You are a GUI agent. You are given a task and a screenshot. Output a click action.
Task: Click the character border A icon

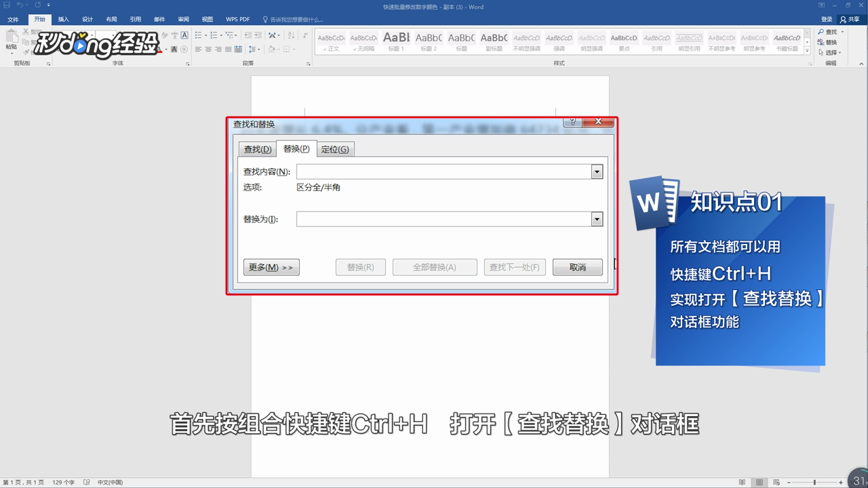click(x=184, y=35)
